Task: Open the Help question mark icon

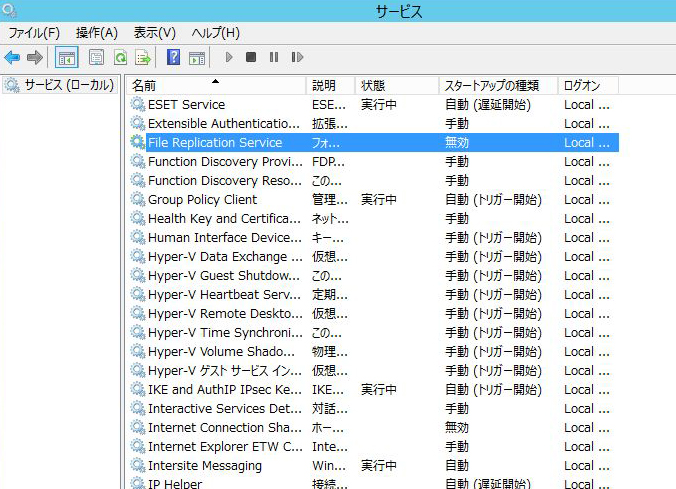Action: point(174,57)
